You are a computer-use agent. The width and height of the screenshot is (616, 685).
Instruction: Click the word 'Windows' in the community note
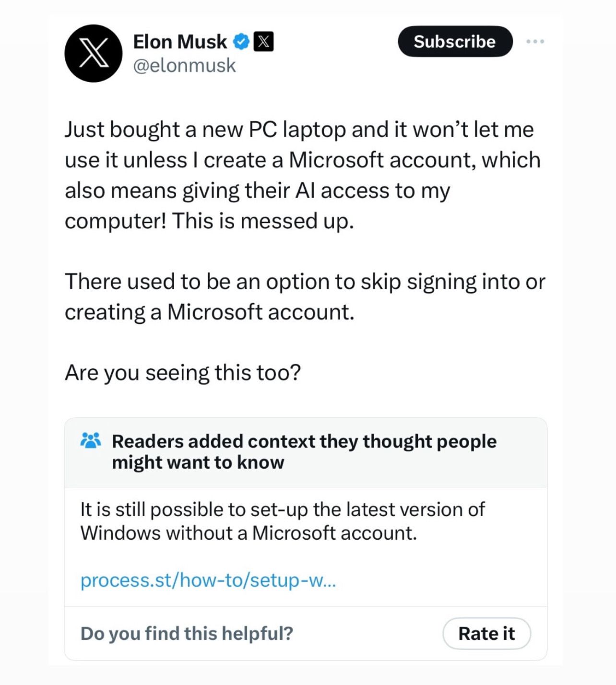pos(120,533)
